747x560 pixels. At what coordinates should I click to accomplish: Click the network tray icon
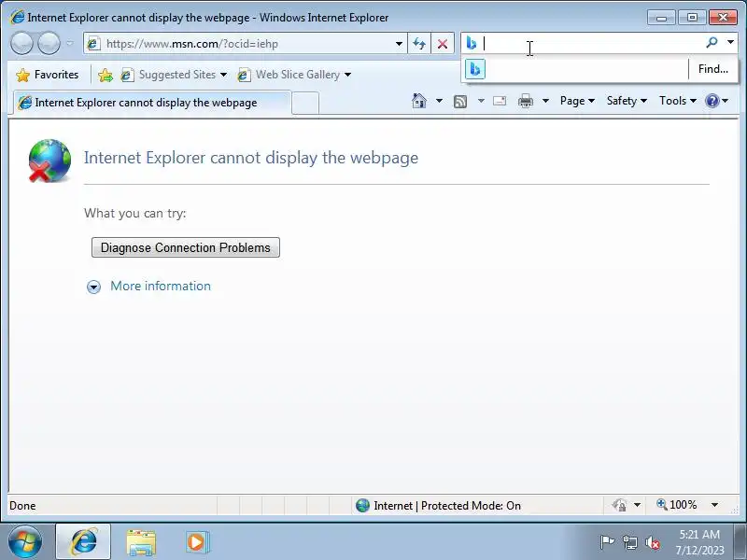point(629,542)
